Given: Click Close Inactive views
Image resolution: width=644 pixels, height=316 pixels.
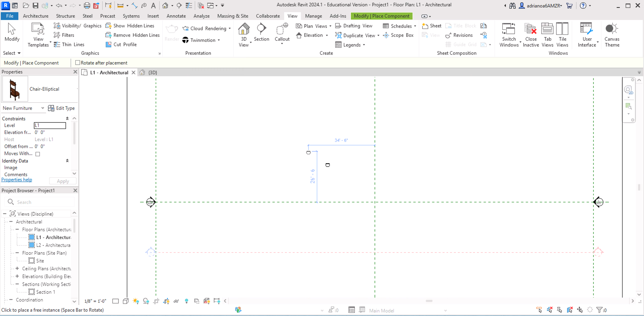Looking at the screenshot, I should tap(531, 35).
